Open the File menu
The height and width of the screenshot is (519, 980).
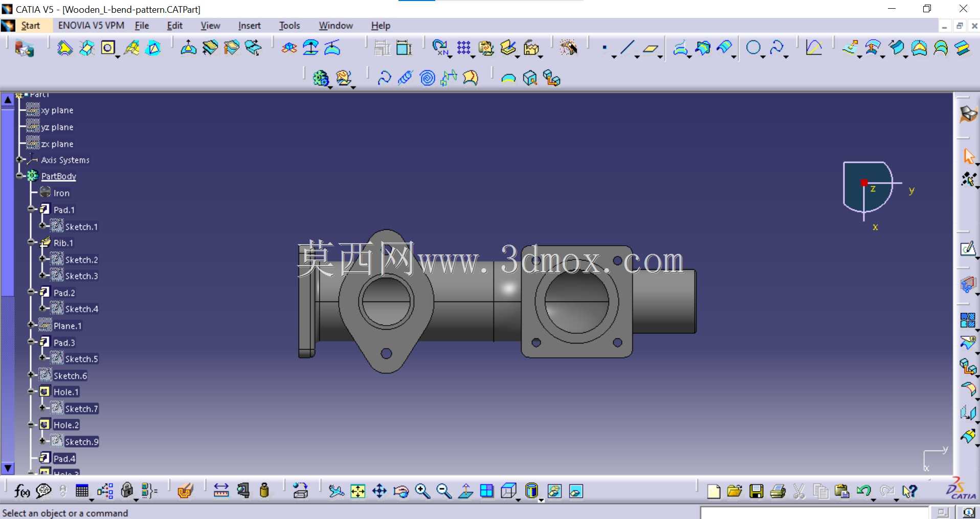pyautogui.click(x=142, y=26)
